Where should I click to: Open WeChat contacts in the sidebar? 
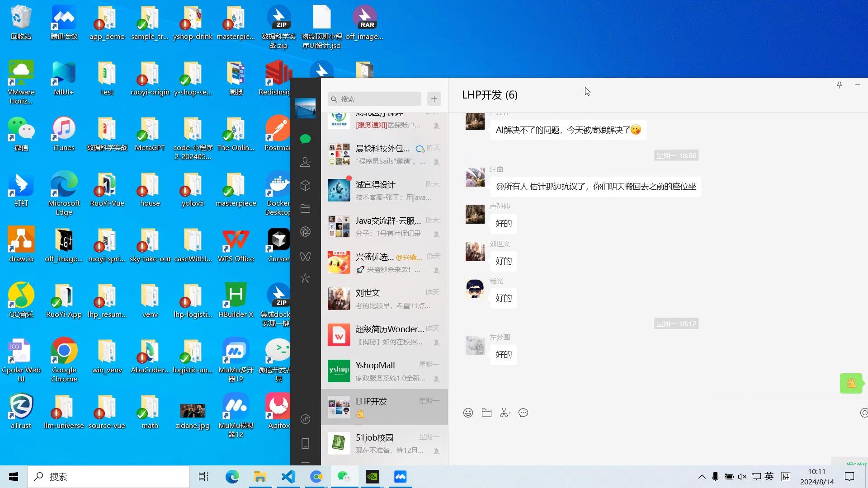305,162
